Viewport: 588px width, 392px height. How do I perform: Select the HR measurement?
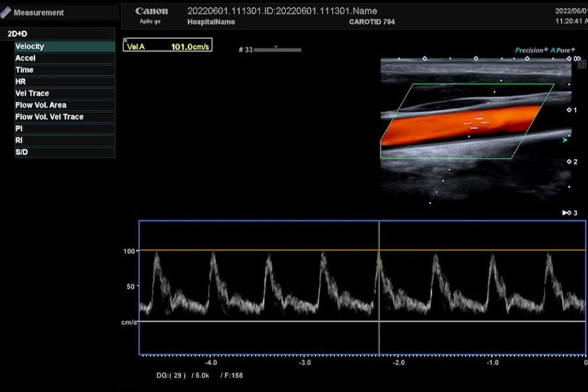pos(65,82)
